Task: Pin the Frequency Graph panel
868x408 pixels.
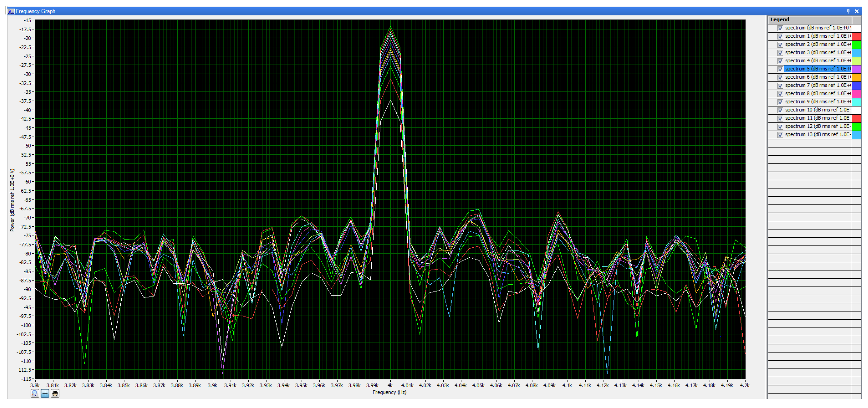Action: click(x=848, y=11)
